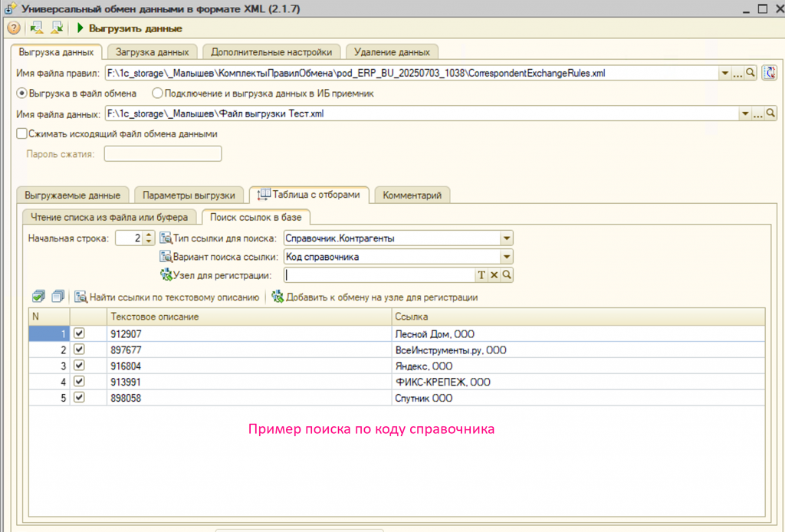Image resolution: width=785 pixels, height=532 pixels.
Task: Click check all rows icon
Action: tap(38, 296)
